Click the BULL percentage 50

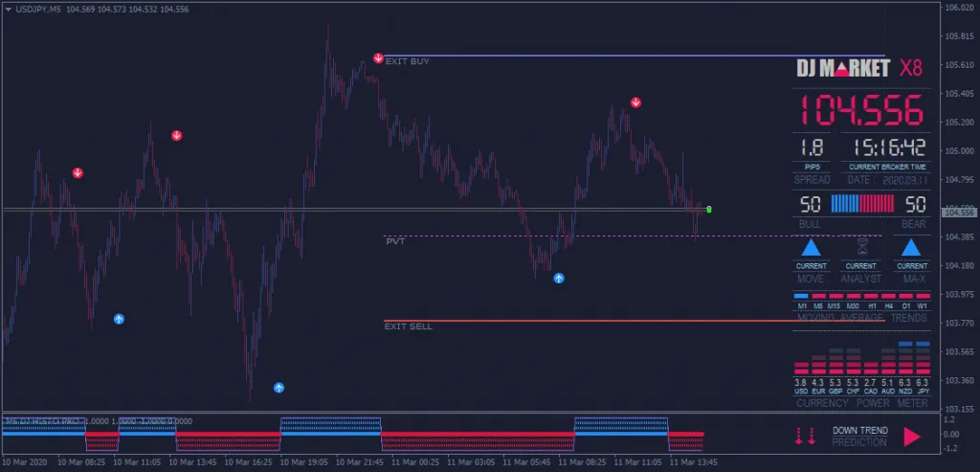coord(810,204)
